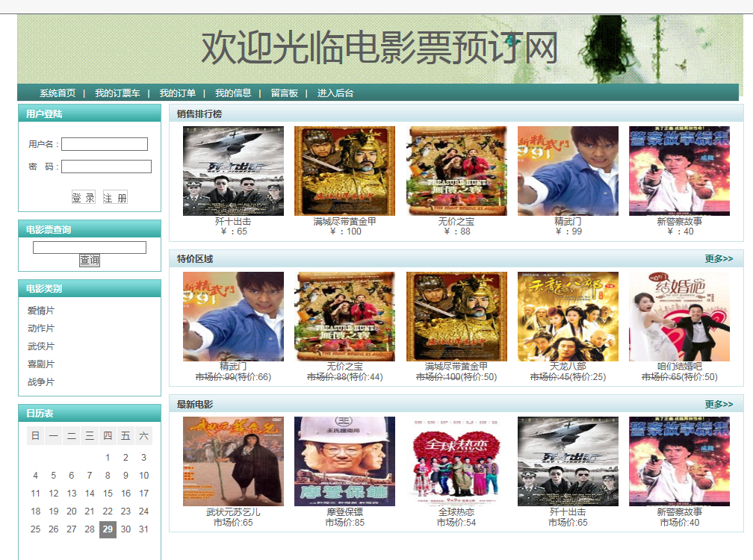The height and width of the screenshot is (560, 753).
Task: Open 无价之宝 poster in 销售排行榜
Action: (x=456, y=171)
